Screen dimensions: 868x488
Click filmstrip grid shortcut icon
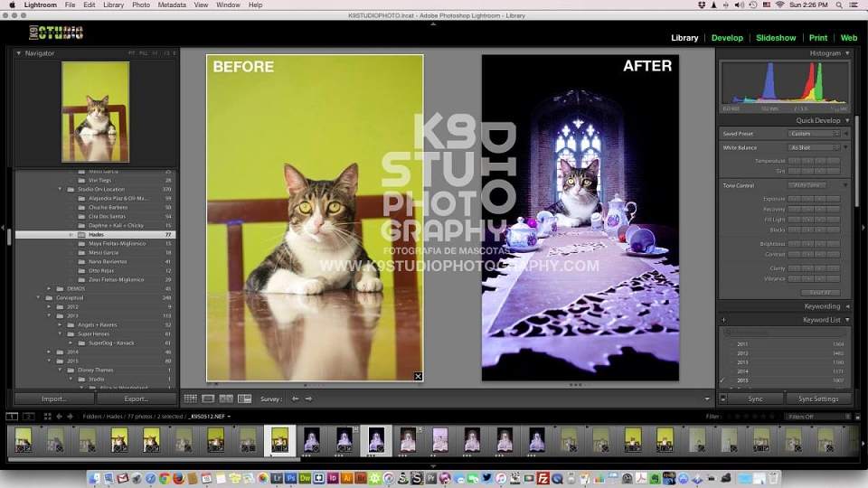pos(47,416)
